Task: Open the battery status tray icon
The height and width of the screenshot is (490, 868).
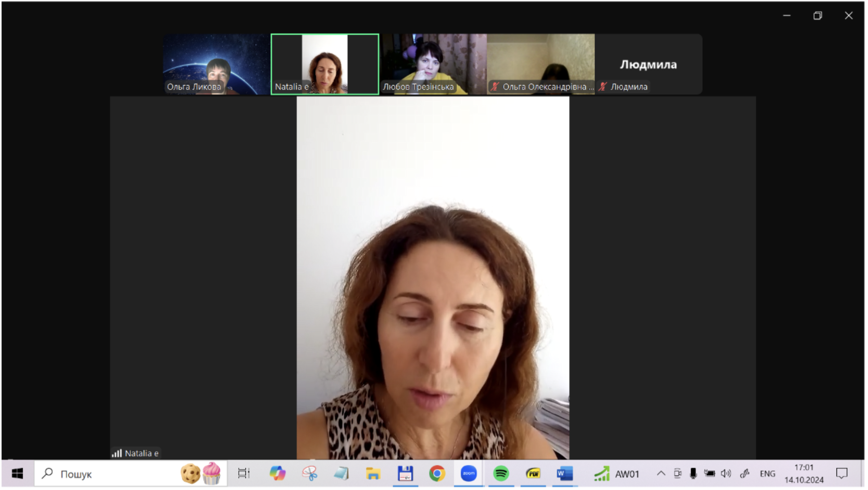Action: coord(710,474)
